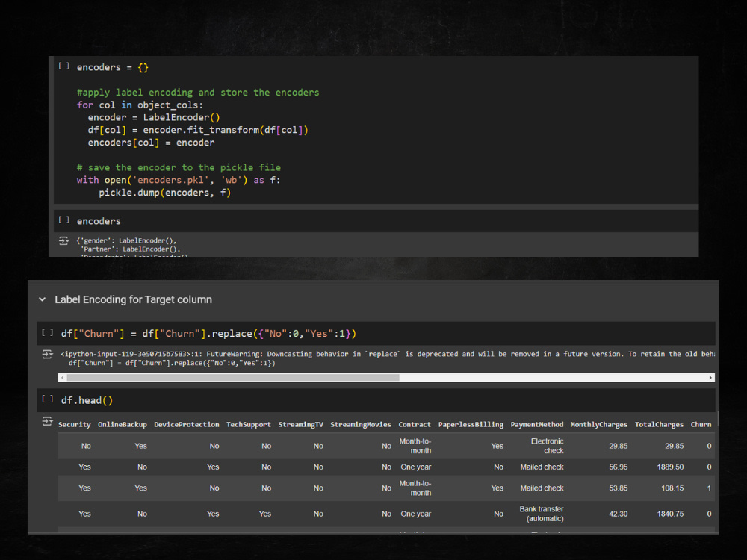Viewport: 747px width, 560px height.
Task: Click the '#apply label encoding' comment line
Action: (198, 93)
